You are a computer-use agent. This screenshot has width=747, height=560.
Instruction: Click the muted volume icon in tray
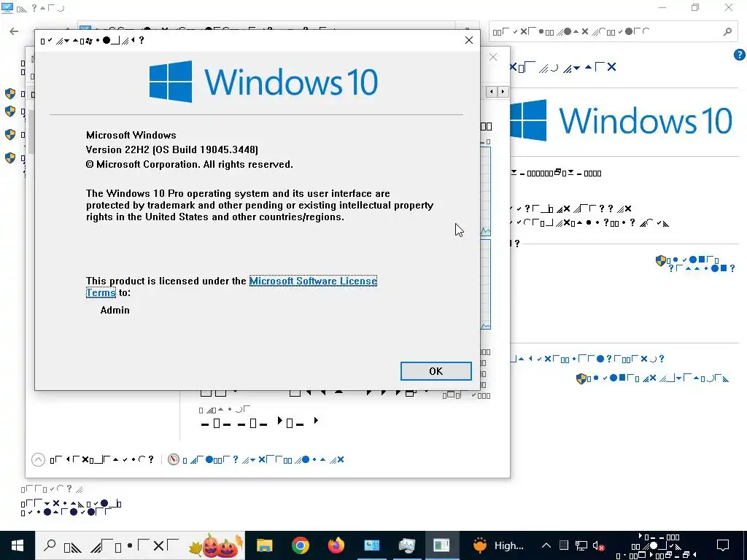tap(599, 545)
